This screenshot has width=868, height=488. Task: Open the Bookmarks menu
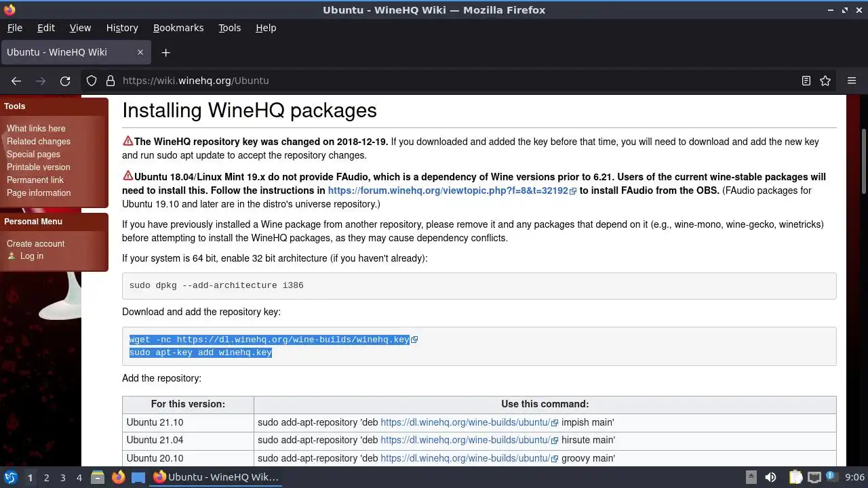click(178, 28)
